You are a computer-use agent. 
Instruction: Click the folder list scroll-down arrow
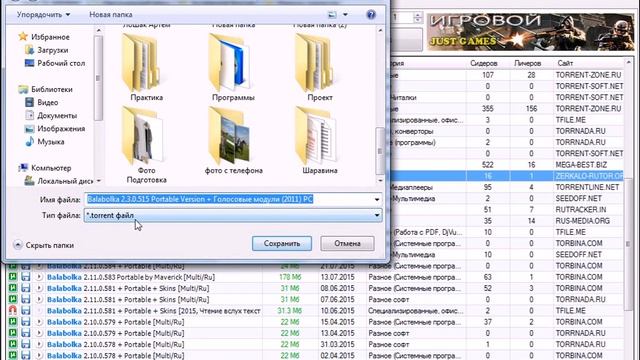(x=380, y=180)
